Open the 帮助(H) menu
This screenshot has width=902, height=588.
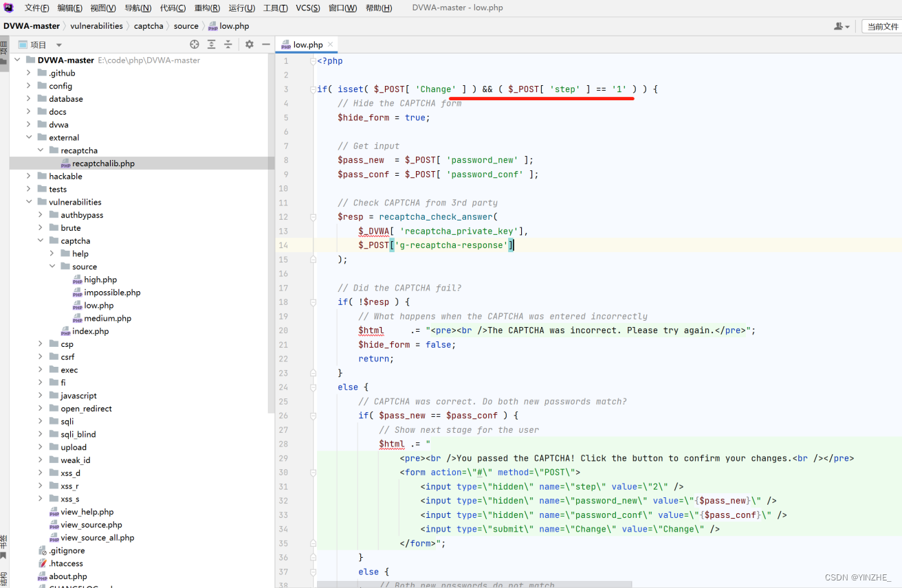[x=378, y=8]
